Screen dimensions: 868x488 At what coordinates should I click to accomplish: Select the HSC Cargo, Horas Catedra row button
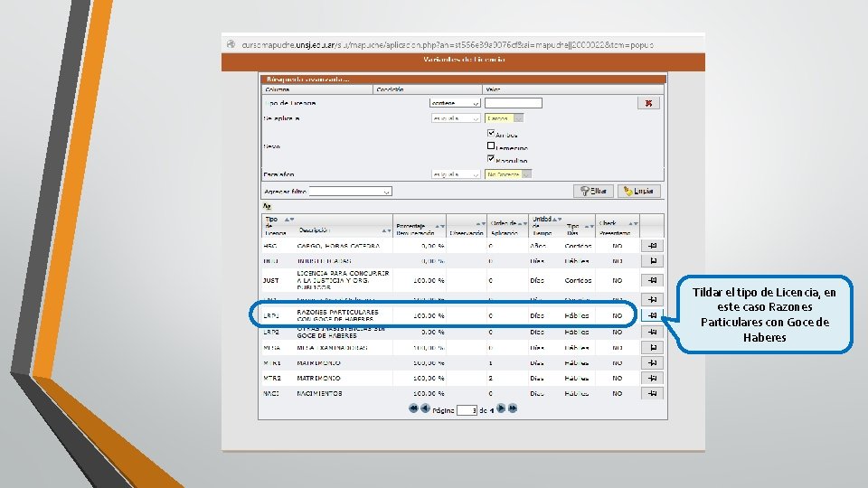coord(652,246)
